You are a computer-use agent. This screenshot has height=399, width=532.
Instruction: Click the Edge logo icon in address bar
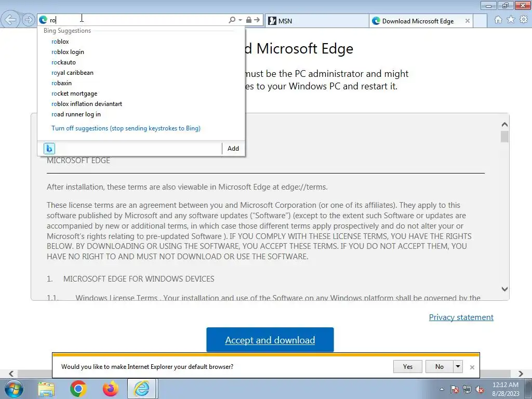43,20
